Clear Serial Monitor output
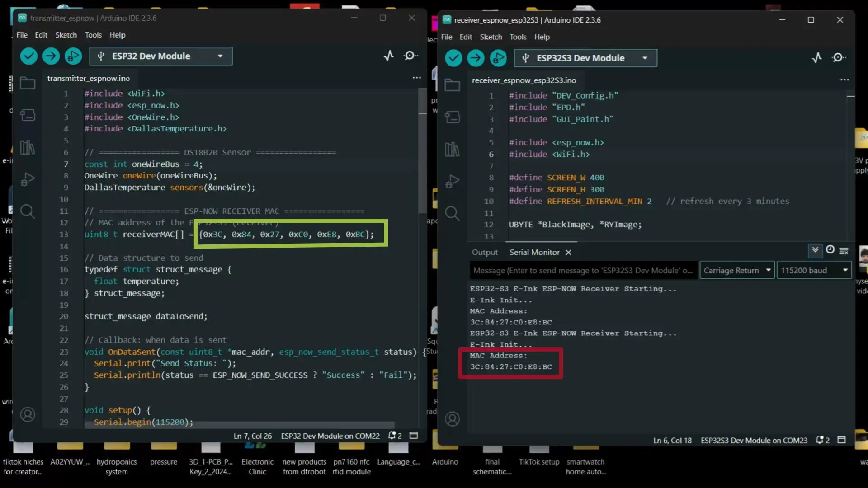The width and height of the screenshot is (868, 488). pyautogui.click(x=844, y=251)
